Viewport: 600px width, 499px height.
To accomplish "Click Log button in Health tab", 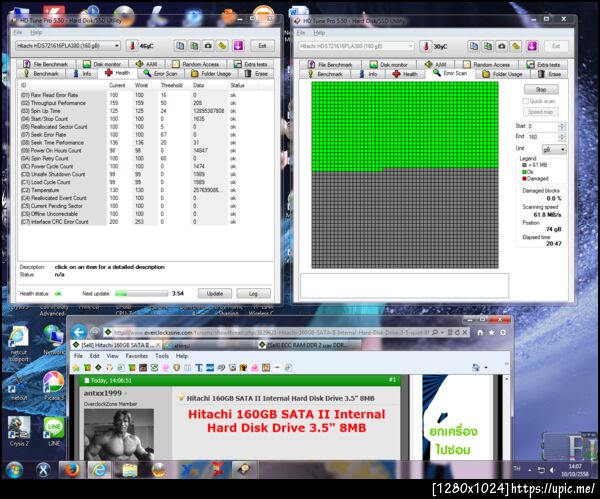I will pyautogui.click(x=253, y=294).
